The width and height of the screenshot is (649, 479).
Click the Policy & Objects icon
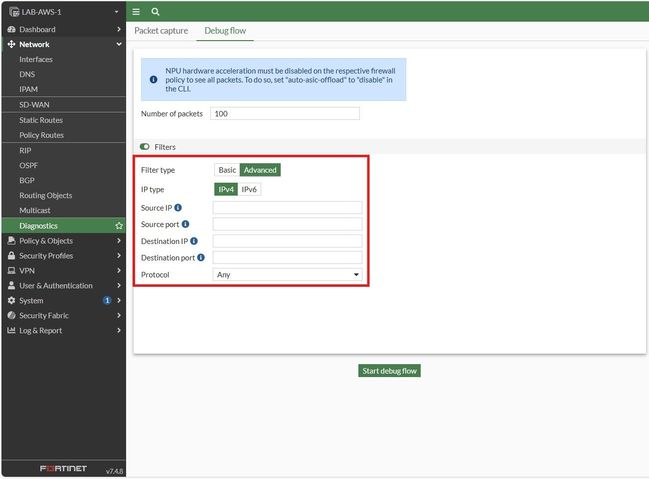(x=12, y=241)
